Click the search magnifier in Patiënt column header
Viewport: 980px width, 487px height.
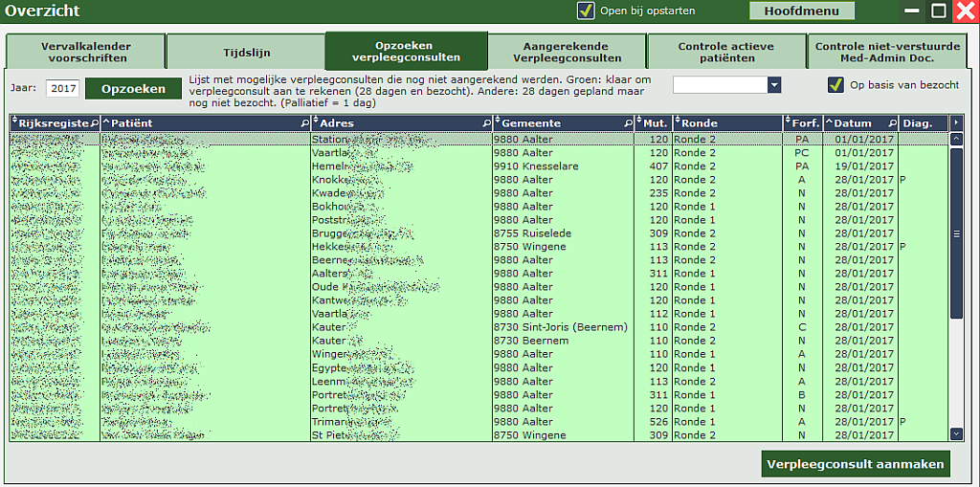(305, 123)
